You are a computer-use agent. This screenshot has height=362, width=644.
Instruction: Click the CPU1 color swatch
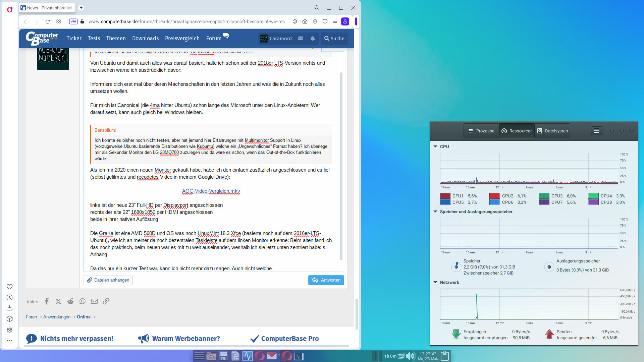click(x=445, y=196)
